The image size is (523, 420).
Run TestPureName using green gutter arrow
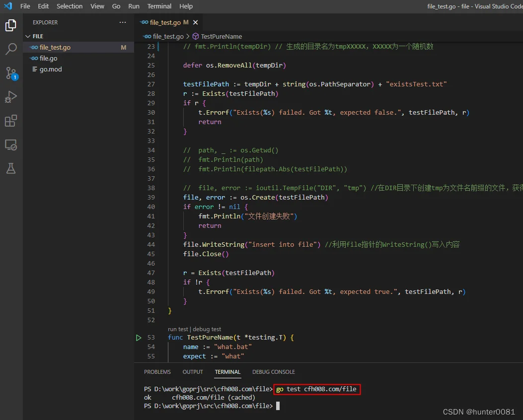(x=139, y=338)
